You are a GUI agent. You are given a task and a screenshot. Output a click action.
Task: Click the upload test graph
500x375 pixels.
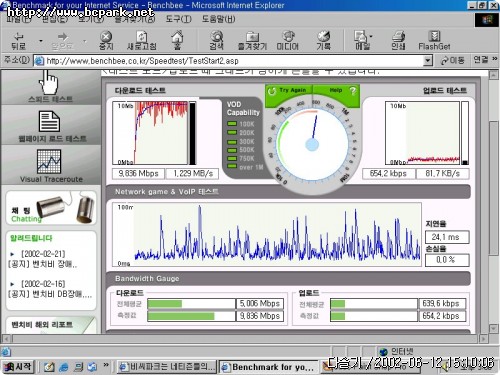pyautogui.click(x=423, y=133)
